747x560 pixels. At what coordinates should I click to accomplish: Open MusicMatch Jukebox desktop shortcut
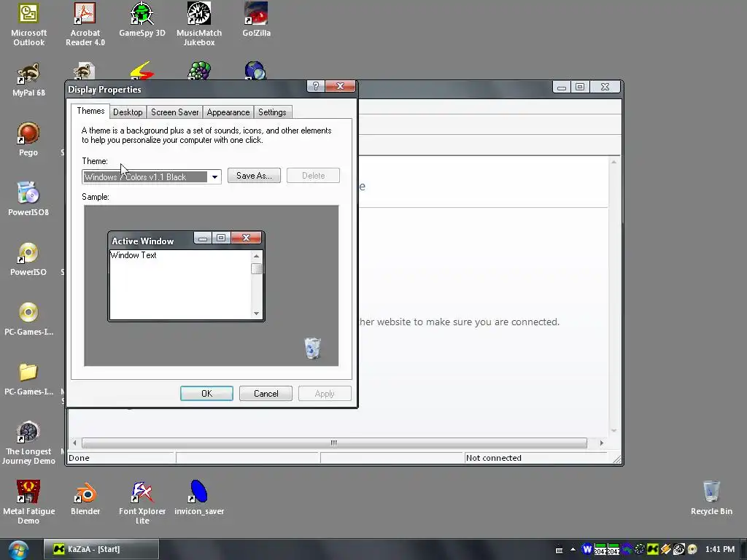(x=199, y=24)
